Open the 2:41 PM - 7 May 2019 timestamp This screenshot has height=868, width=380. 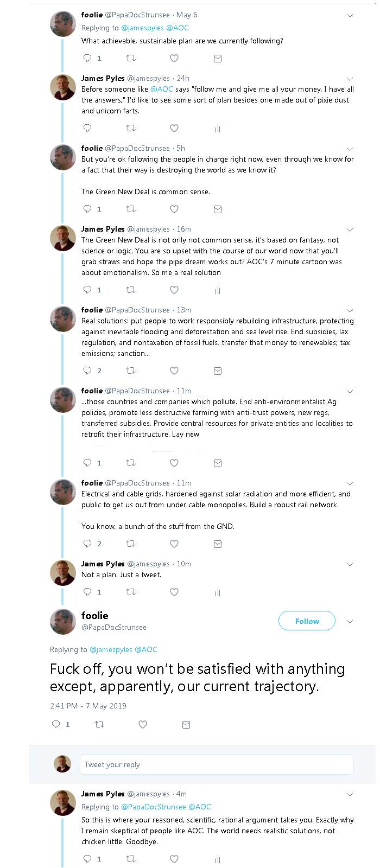(88, 706)
